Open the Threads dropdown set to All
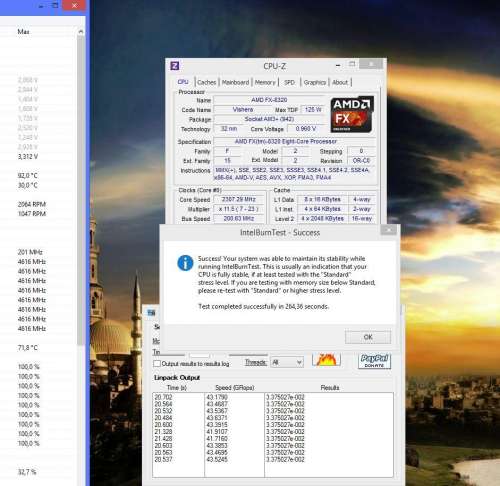This screenshot has width=500, height=486. click(x=287, y=362)
